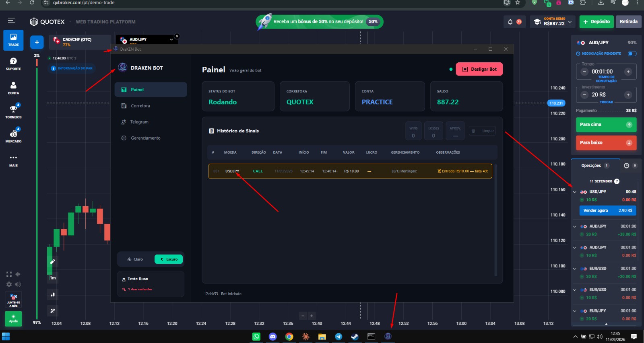Click the Para cima trade button
644x343 pixels.
(x=606, y=125)
